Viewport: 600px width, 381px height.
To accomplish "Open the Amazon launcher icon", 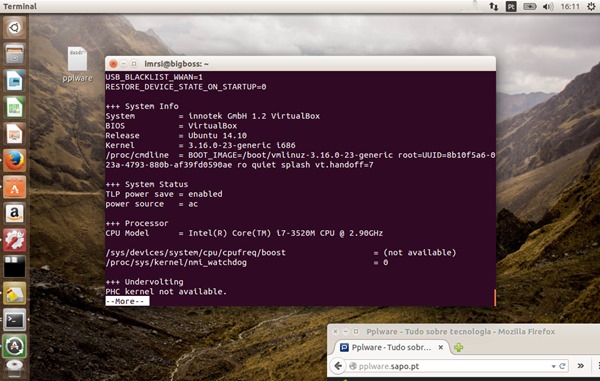I will [15, 213].
